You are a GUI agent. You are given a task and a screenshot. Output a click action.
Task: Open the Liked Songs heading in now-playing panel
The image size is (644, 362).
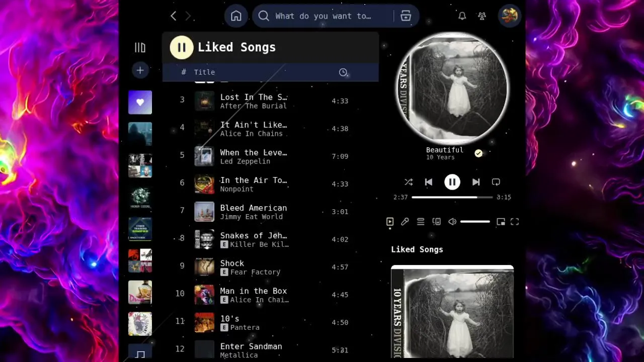[x=417, y=249]
